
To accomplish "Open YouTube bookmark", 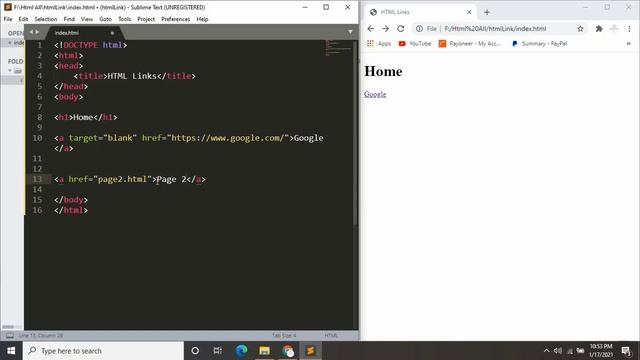I will [x=415, y=44].
